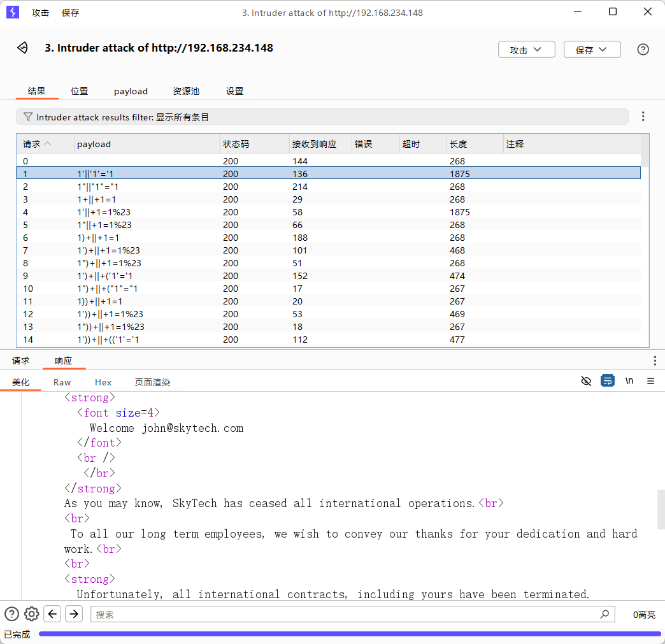The width and height of the screenshot is (665, 644).
Task: Select row with payload 1'))+||+(('1'='1
Action: pos(329,339)
